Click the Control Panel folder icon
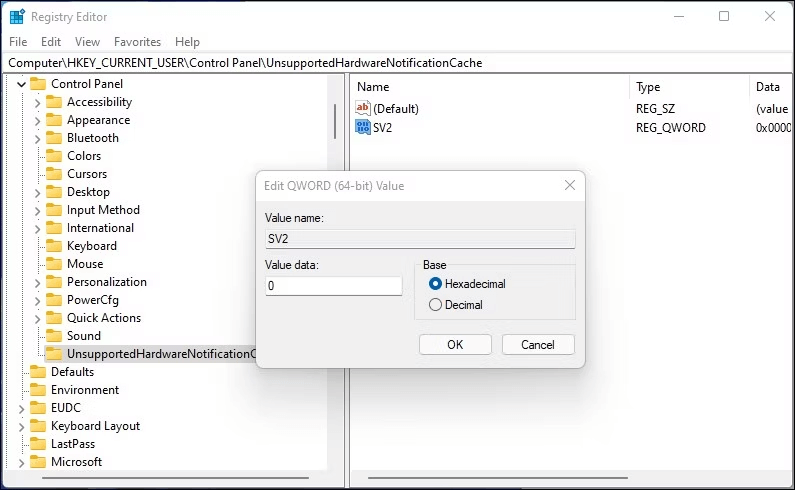795x490 pixels. click(38, 84)
